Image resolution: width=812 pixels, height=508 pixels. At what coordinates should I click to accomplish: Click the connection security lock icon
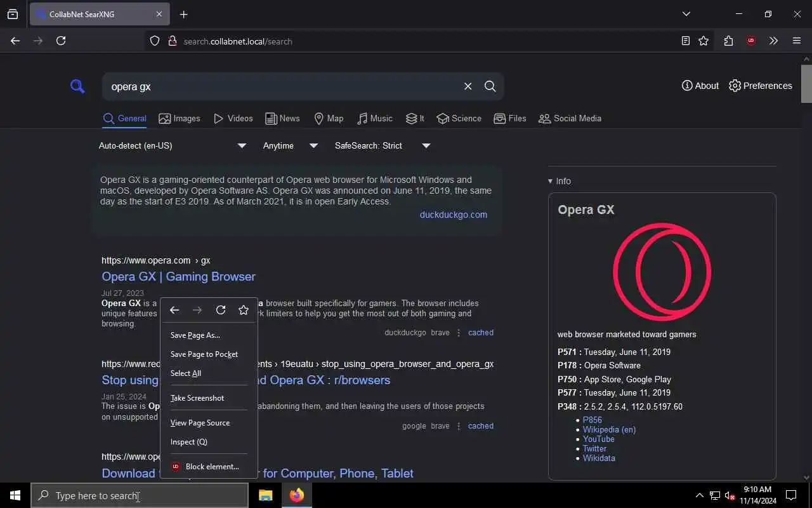click(172, 41)
